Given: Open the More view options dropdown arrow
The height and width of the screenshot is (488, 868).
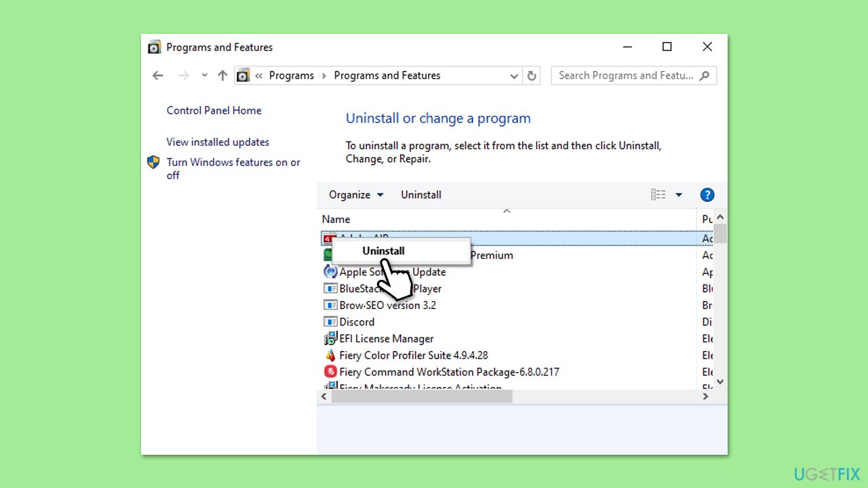Looking at the screenshot, I should [679, 195].
